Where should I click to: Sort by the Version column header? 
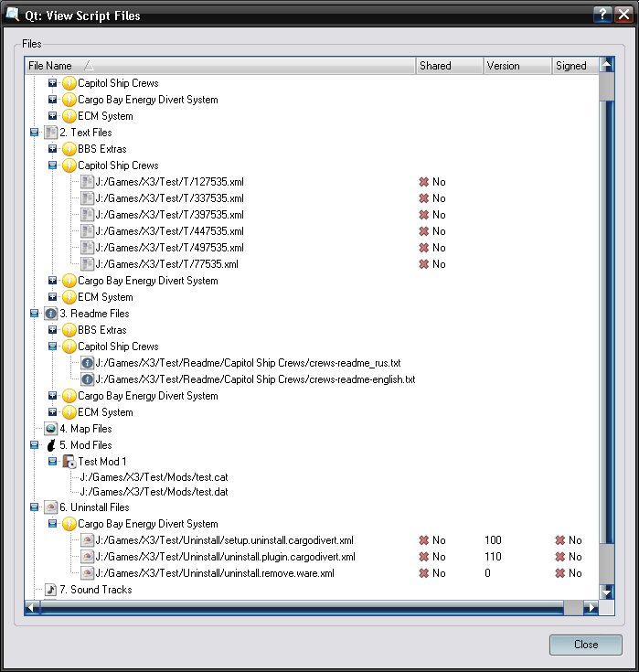[x=517, y=66]
